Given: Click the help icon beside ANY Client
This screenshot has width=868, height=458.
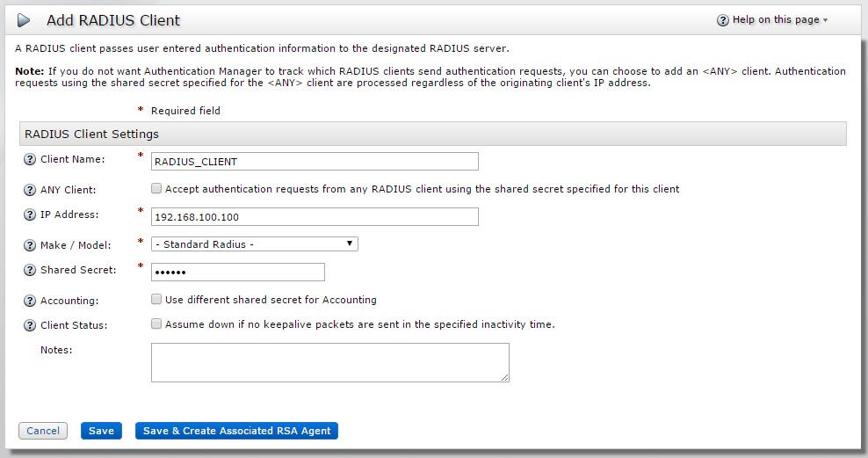Looking at the screenshot, I should [29, 190].
